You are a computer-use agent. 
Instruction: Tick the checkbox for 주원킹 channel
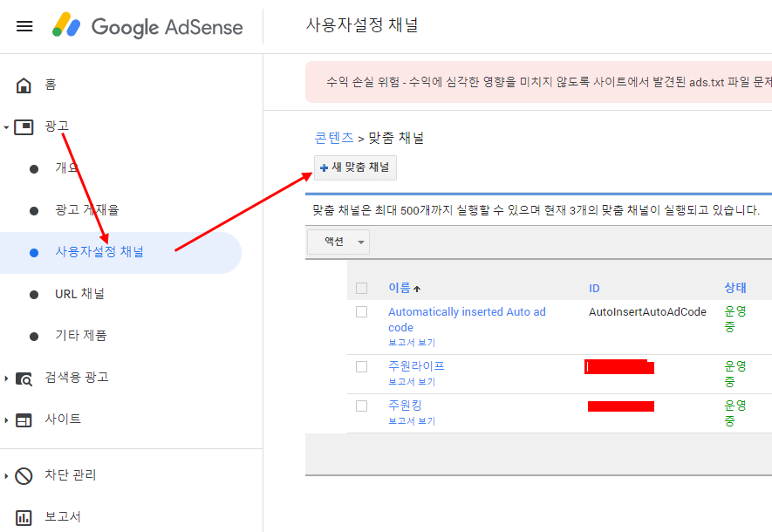click(361, 406)
